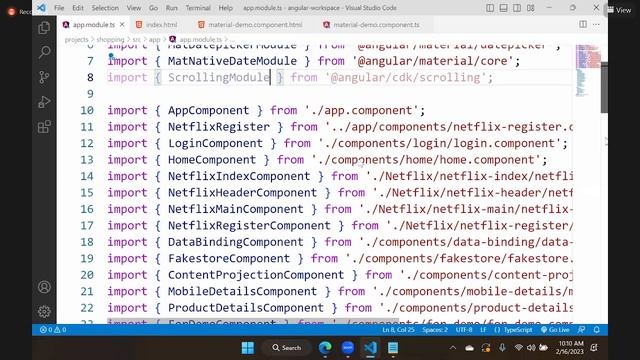This screenshot has height=360, width=640.
Task: Click the split editor right icon
Action: 583,24
